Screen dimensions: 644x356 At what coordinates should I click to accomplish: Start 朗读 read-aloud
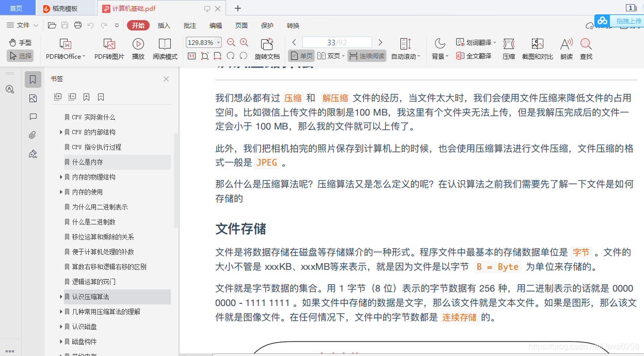tap(567, 50)
